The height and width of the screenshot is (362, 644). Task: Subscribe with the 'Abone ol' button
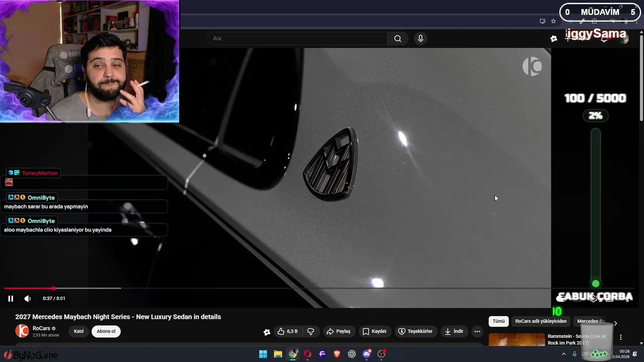pos(106,331)
